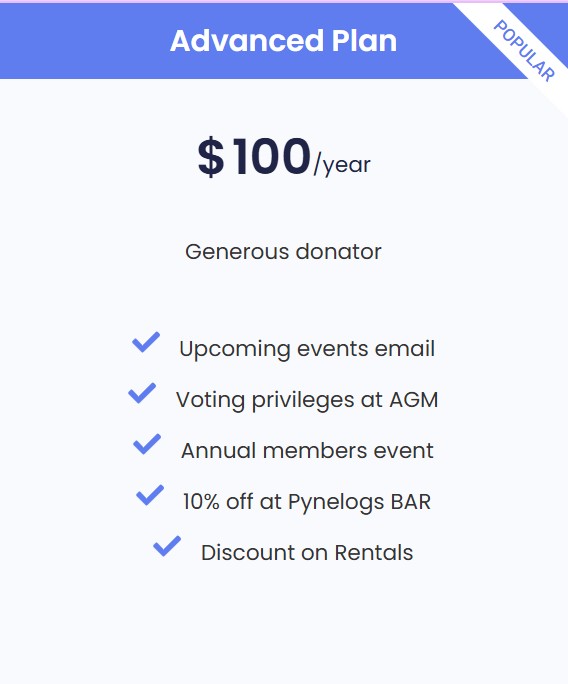Screen dimensions: 568x684
Task: Click the dollar sign symbol in the price
Action: click(211, 156)
